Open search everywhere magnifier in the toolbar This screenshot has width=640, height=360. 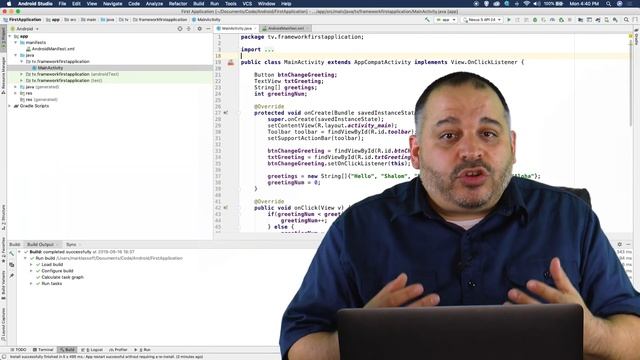626,20
